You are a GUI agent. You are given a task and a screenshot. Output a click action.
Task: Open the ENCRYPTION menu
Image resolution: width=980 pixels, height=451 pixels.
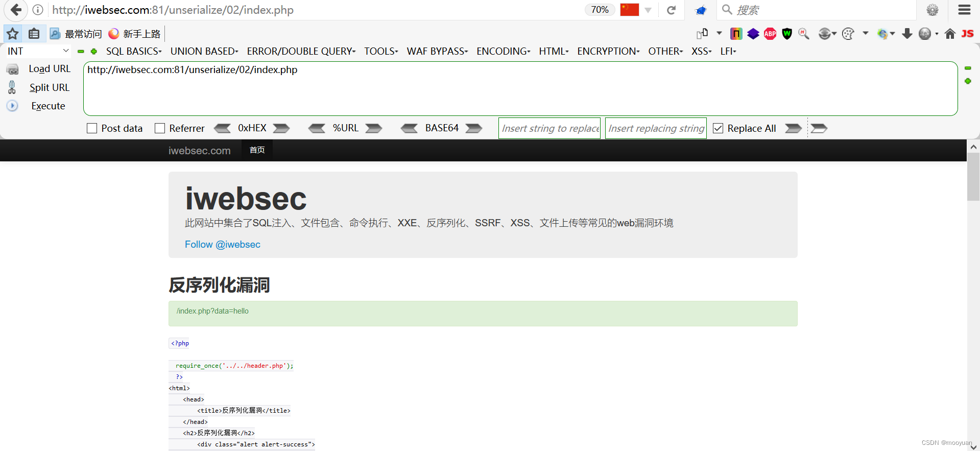pyautogui.click(x=608, y=51)
